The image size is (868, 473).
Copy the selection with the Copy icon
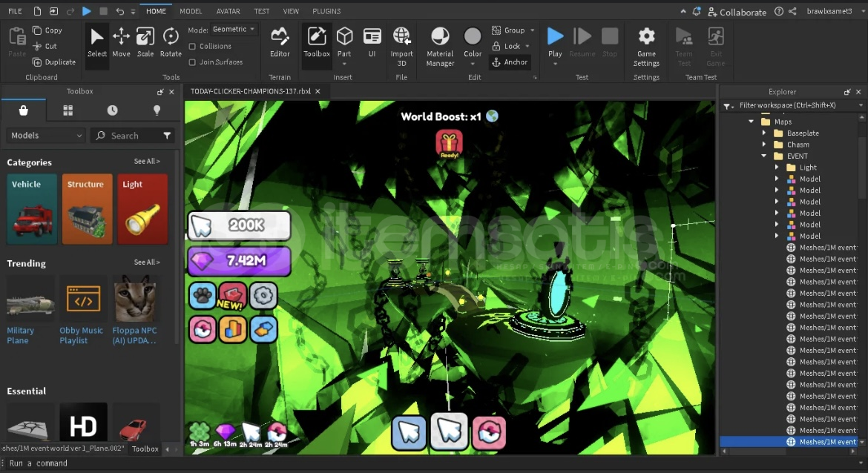(x=37, y=30)
